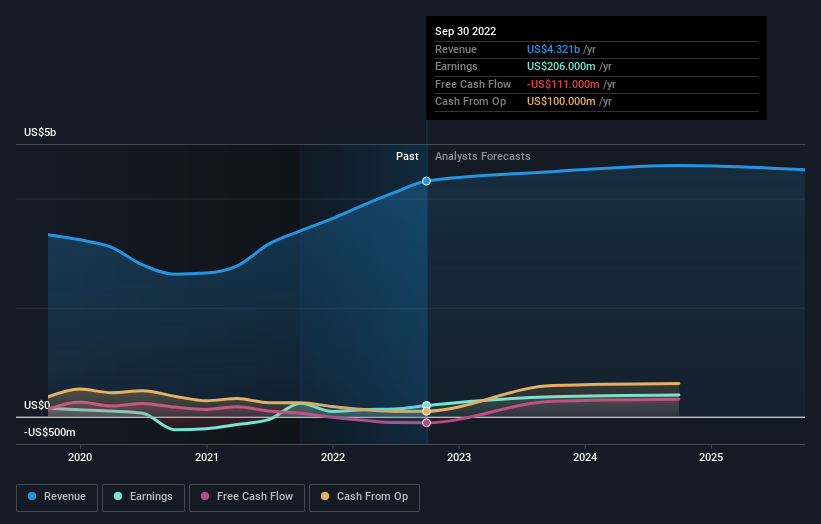Click the Cash From Op orange data point marker
This screenshot has width=821, height=524.
tap(427, 411)
